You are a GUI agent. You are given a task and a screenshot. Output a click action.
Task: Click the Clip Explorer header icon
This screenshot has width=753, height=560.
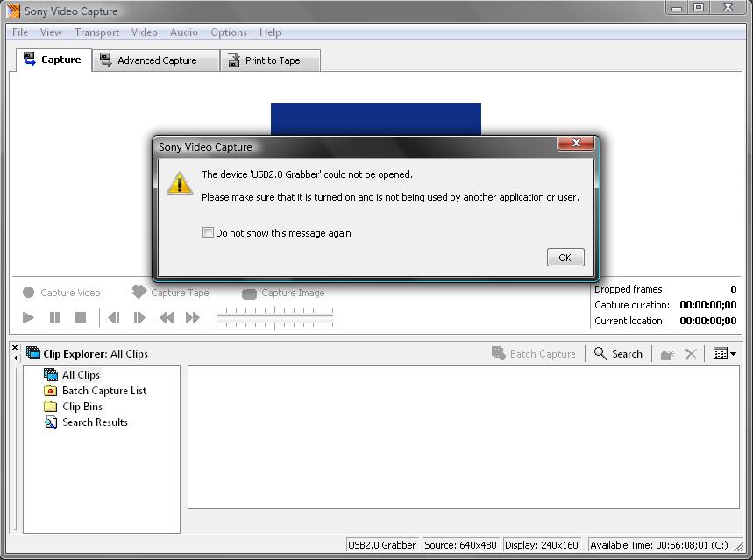tap(33, 353)
